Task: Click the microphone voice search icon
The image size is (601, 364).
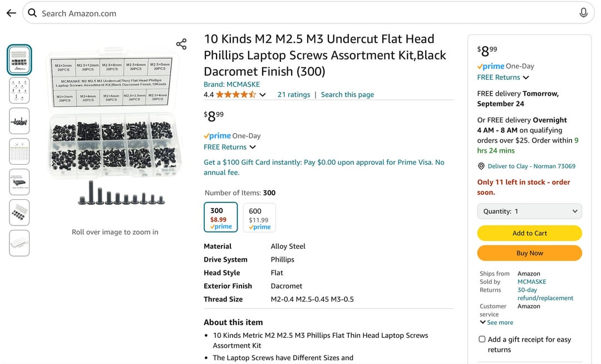Action: (583, 13)
